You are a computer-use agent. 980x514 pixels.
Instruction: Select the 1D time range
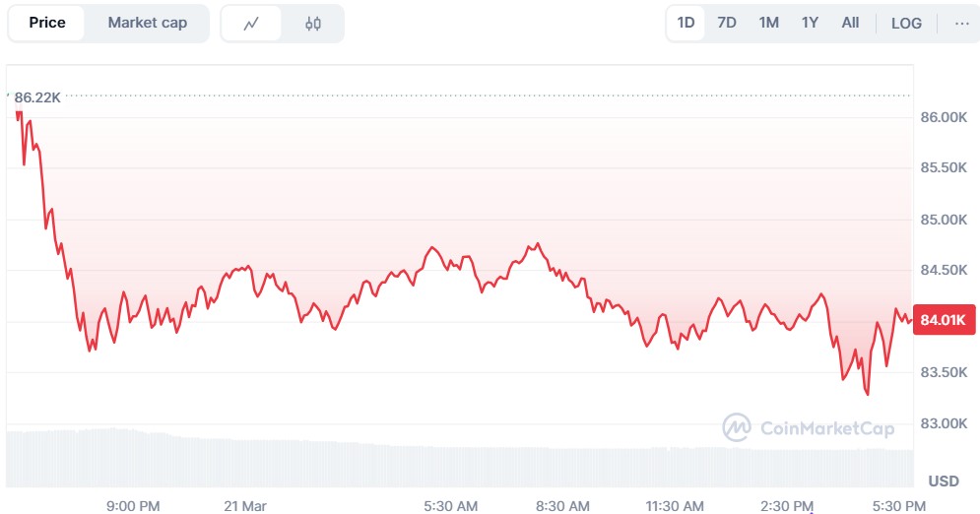click(686, 23)
